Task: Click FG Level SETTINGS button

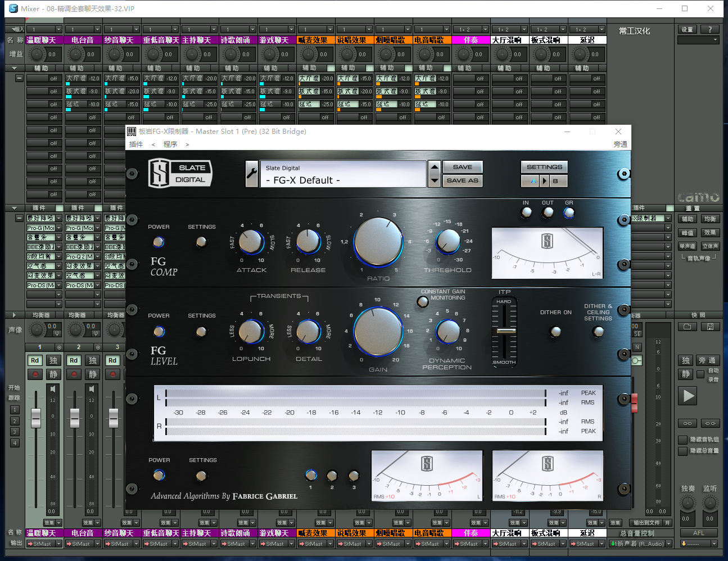Action: point(201,332)
